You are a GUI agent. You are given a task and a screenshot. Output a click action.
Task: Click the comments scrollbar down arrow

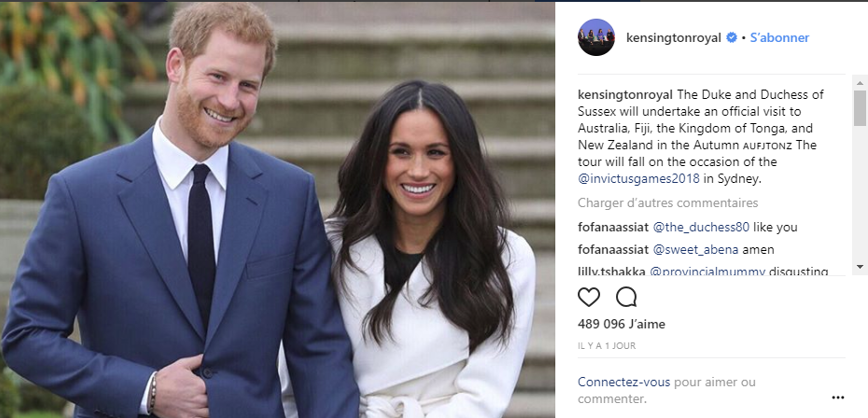tap(860, 267)
